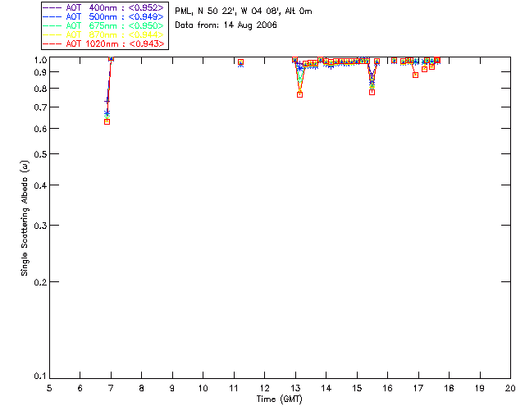Select legend entry AOT 400nm <0.952>
Screen dimensions: 525x420
coord(104,7)
